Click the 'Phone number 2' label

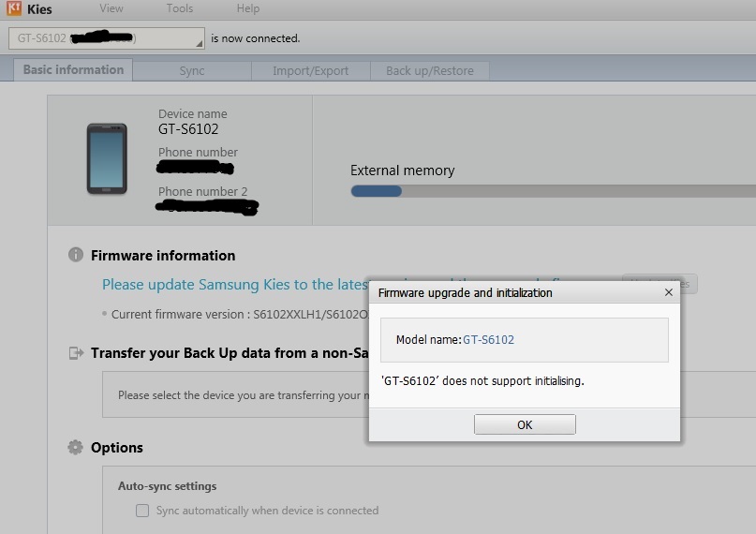pyautogui.click(x=203, y=191)
